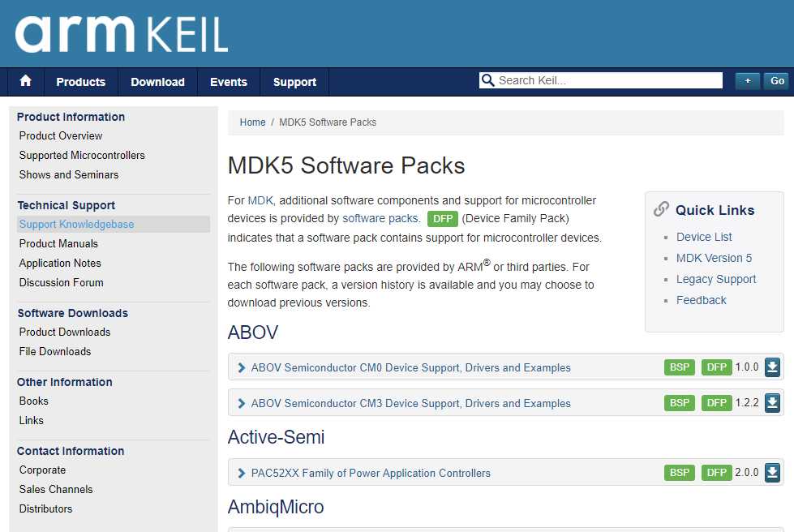Download ABOV CM3 pack version 1.2.2
This screenshot has width=794, height=532.
click(x=772, y=403)
